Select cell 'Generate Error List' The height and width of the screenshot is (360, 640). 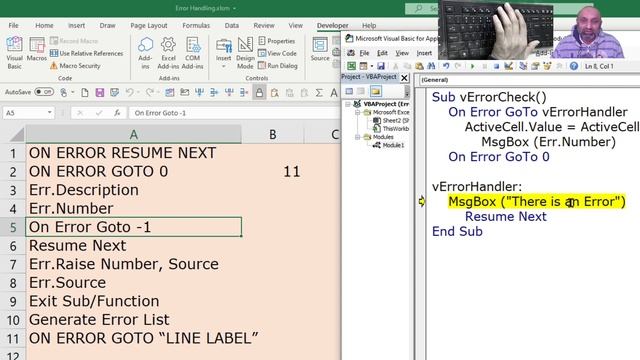(133, 320)
